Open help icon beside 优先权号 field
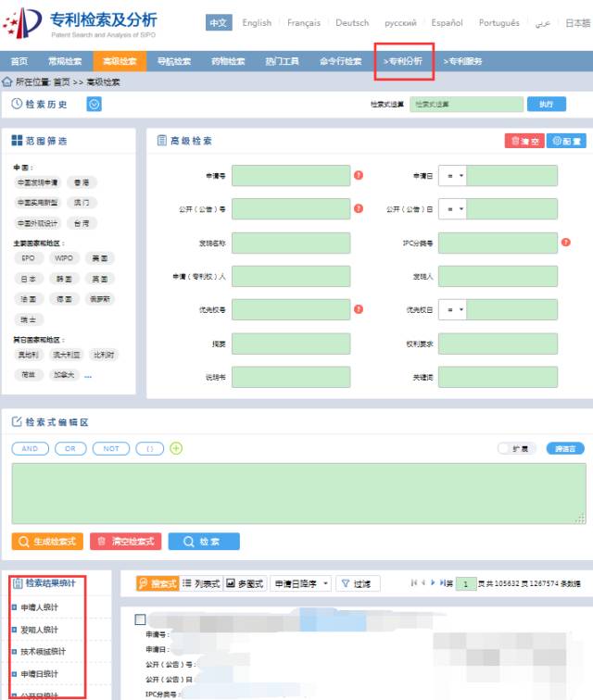 click(x=359, y=309)
